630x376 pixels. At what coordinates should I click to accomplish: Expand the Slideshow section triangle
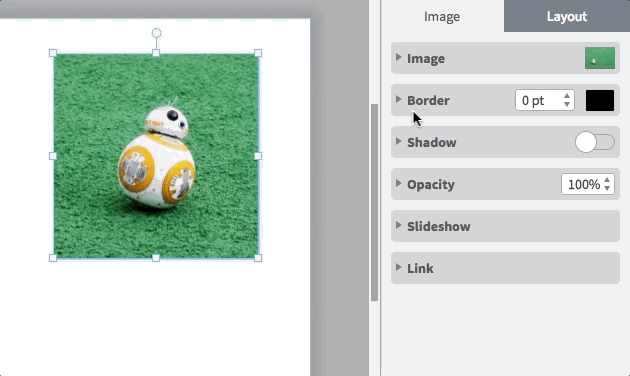pos(398,225)
